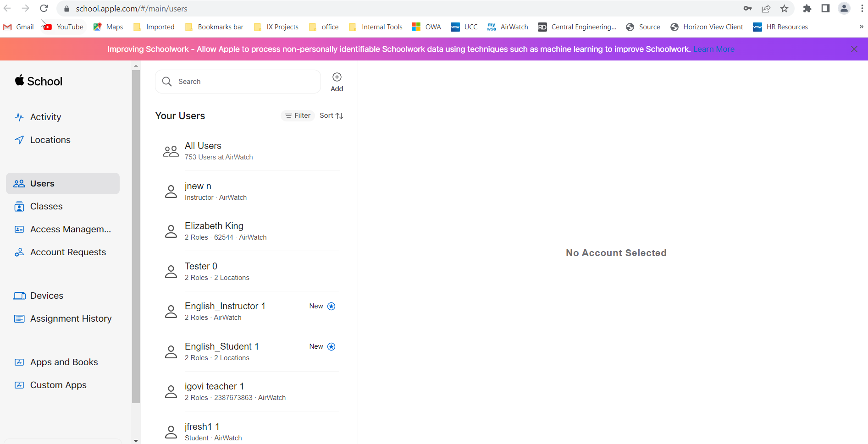Viewport: 868px width, 444px height.
Task: Open the browser side panel icon
Action: tap(825, 8)
